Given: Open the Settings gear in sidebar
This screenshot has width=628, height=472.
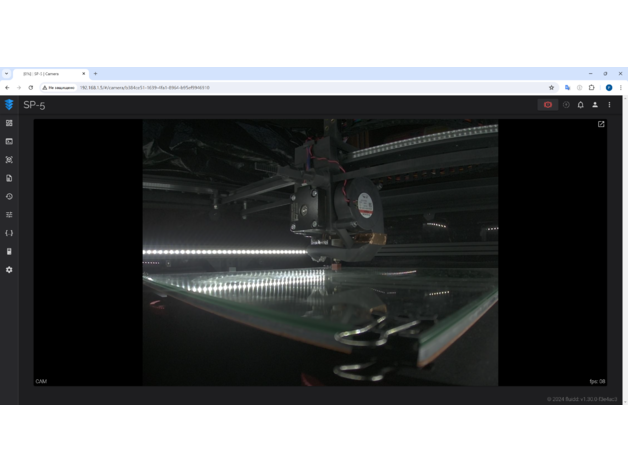Looking at the screenshot, I should [x=9, y=270].
